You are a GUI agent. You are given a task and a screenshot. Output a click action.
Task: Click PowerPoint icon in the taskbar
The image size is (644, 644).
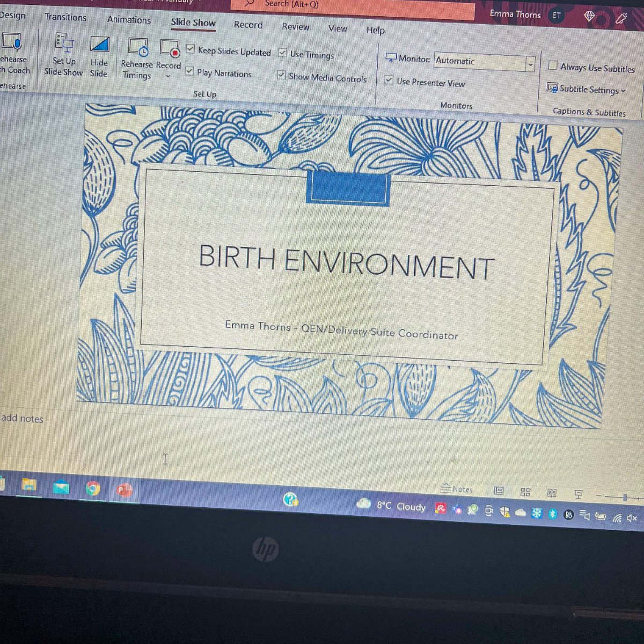point(125,489)
